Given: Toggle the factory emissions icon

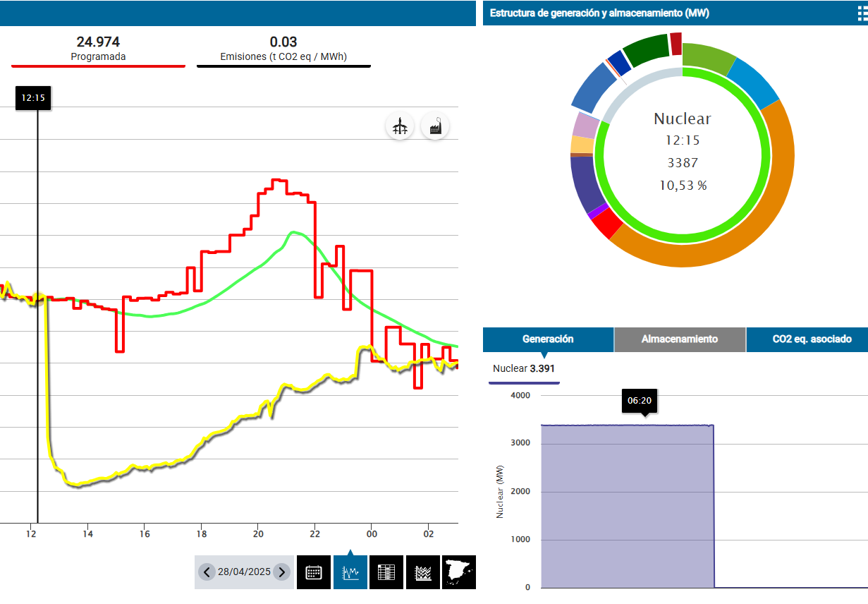Looking at the screenshot, I should pos(435,126).
